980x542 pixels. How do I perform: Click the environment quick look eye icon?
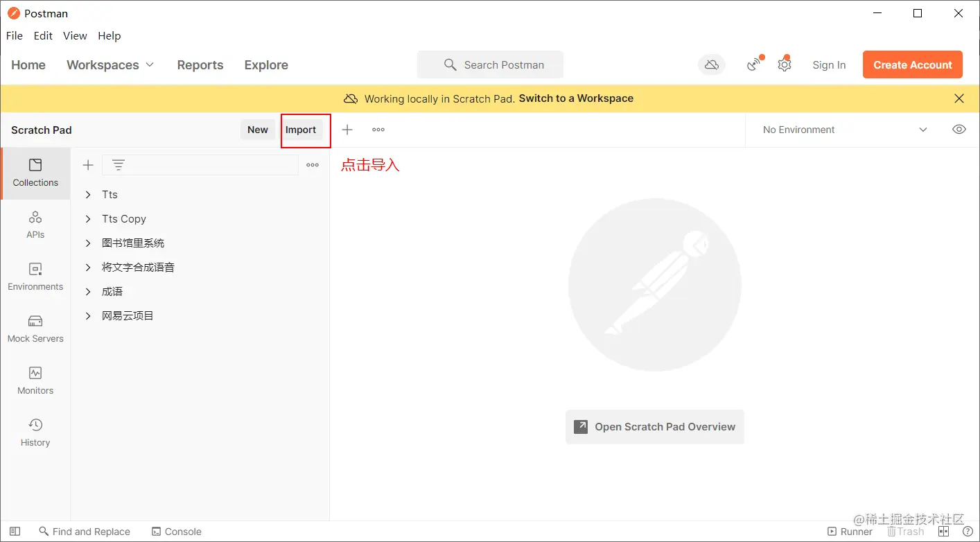click(959, 130)
